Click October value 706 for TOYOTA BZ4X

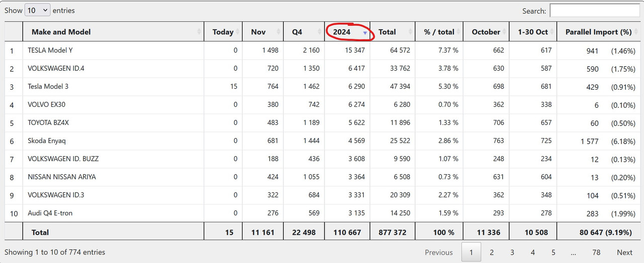coord(498,123)
